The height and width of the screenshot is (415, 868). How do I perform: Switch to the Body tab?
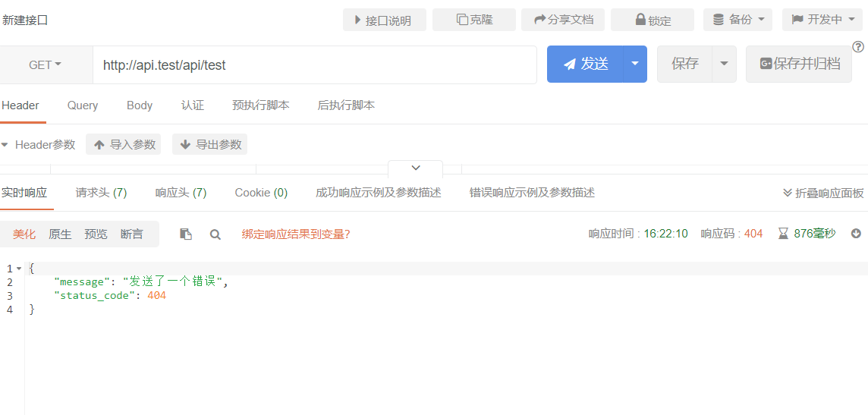tap(140, 105)
